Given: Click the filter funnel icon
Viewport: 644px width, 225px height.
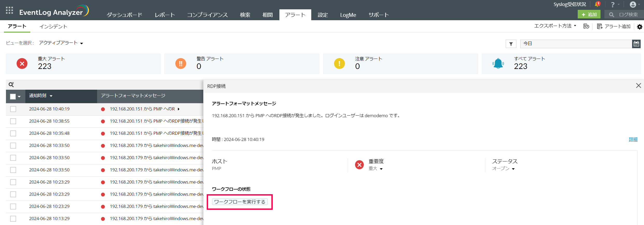Looking at the screenshot, I should [511, 44].
